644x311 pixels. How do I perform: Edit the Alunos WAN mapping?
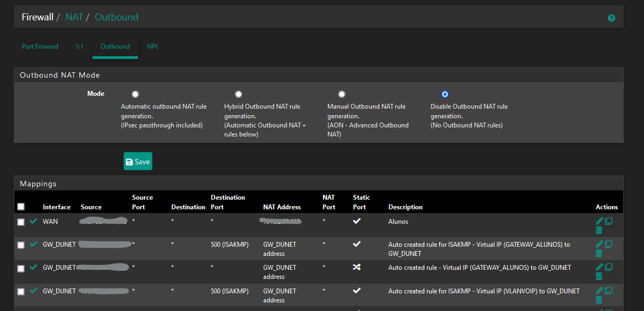click(x=599, y=221)
